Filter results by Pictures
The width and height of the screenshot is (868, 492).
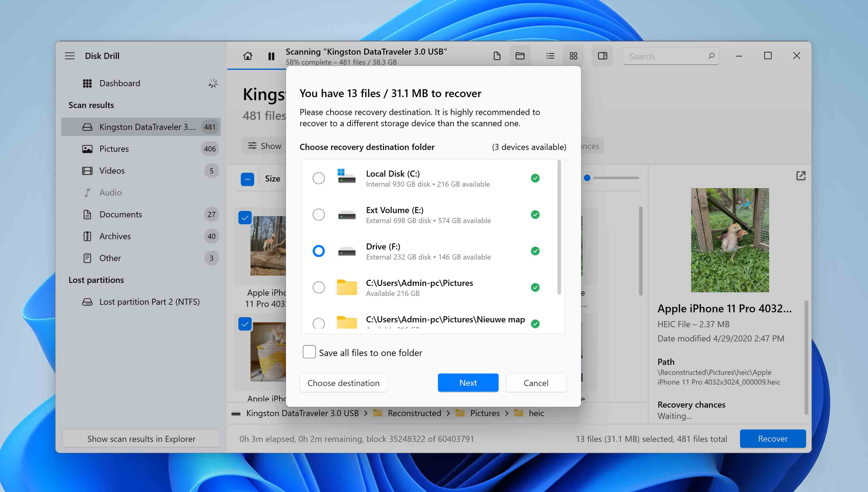point(141,149)
